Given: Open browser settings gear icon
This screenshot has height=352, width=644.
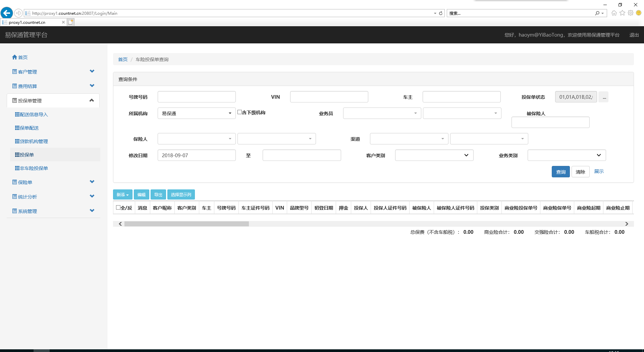Looking at the screenshot, I should (x=631, y=13).
